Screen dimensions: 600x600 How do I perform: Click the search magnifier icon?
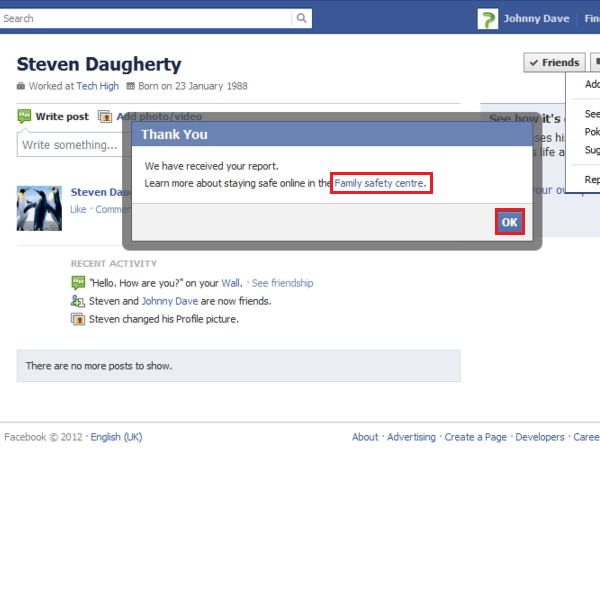[302, 18]
